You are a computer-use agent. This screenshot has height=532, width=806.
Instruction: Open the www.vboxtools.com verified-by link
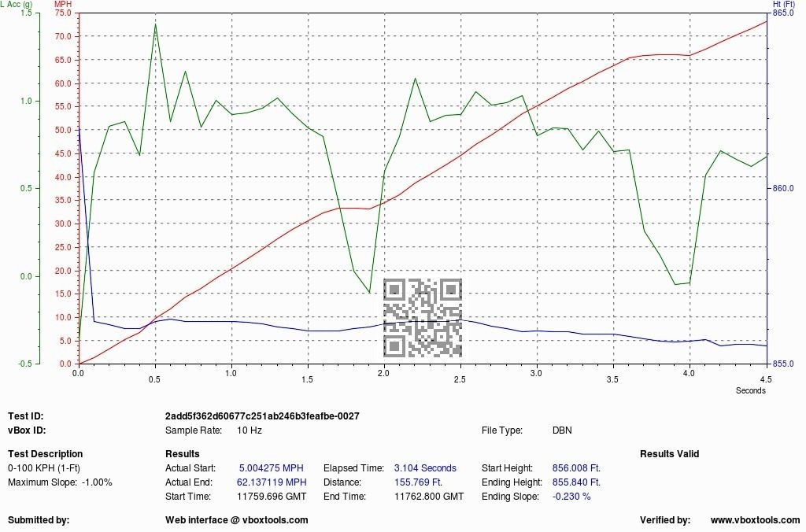755,519
